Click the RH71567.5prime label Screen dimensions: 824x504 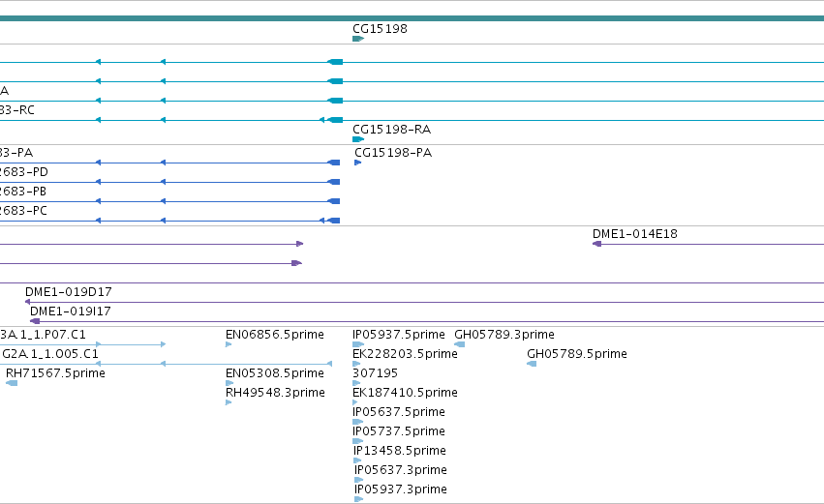pyautogui.click(x=56, y=373)
